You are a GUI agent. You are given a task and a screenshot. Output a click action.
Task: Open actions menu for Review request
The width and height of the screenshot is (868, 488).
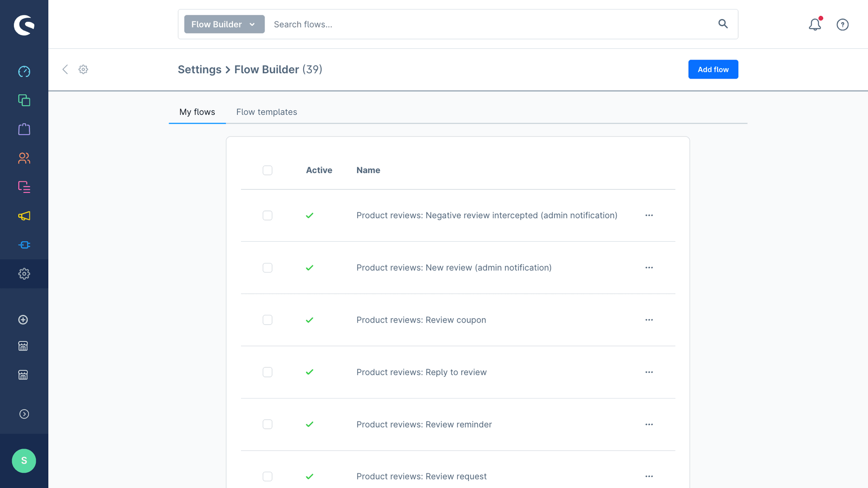click(x=649, y=476)
